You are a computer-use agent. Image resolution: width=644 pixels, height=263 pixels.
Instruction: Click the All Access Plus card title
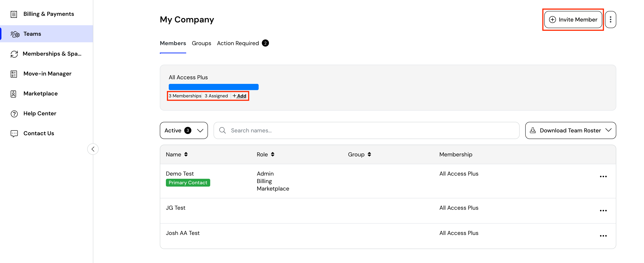[x=188, y=77]
